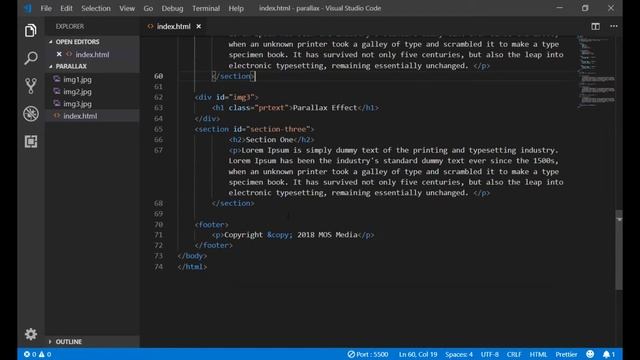Click the Port : 5500 Live Server status

click(368, 354)
